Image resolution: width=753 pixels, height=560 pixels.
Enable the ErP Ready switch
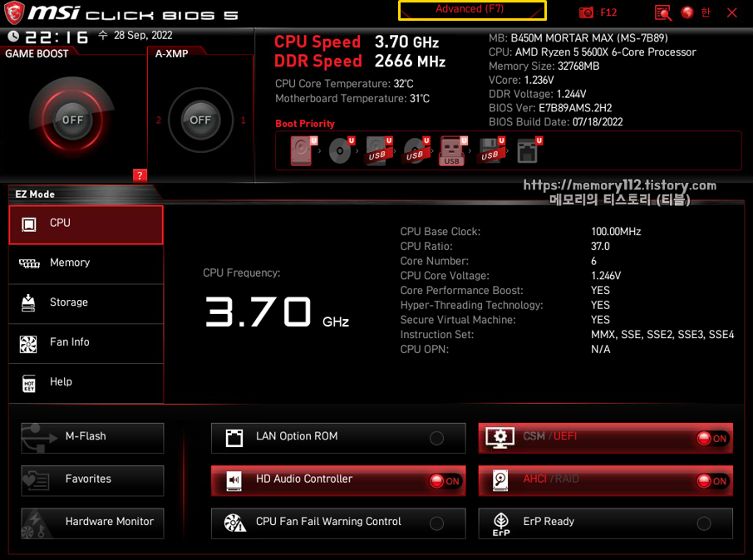[704, 523]
